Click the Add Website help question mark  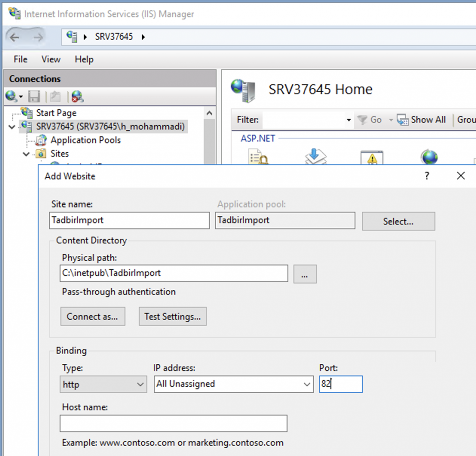[x=427, y=175]
